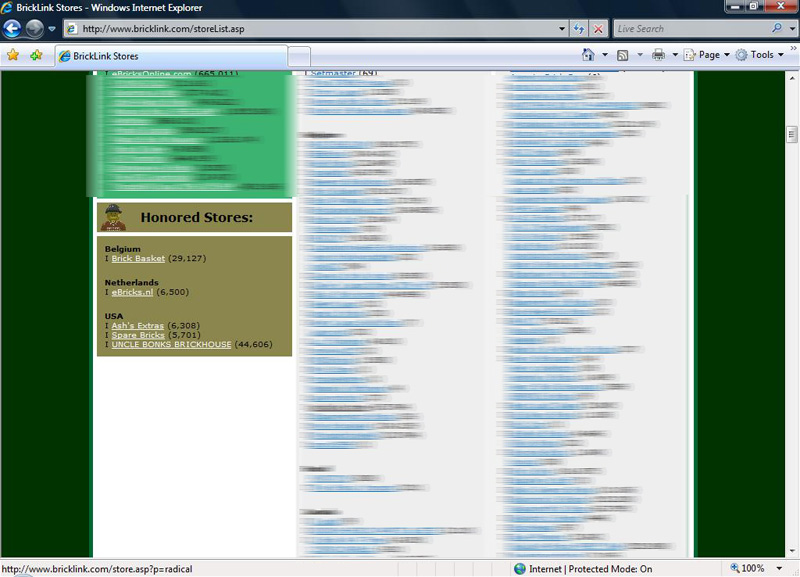Click the browser Forward arrow button
The height and width of the screenshot is (577, 800).
(35, 29)
